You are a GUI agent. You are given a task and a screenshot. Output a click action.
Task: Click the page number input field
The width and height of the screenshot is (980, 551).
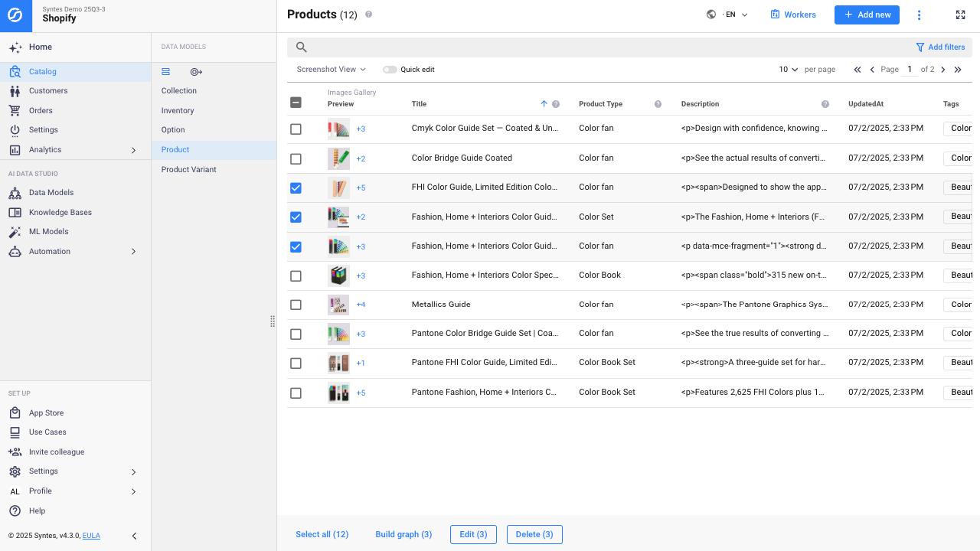(x=910, y=70)
